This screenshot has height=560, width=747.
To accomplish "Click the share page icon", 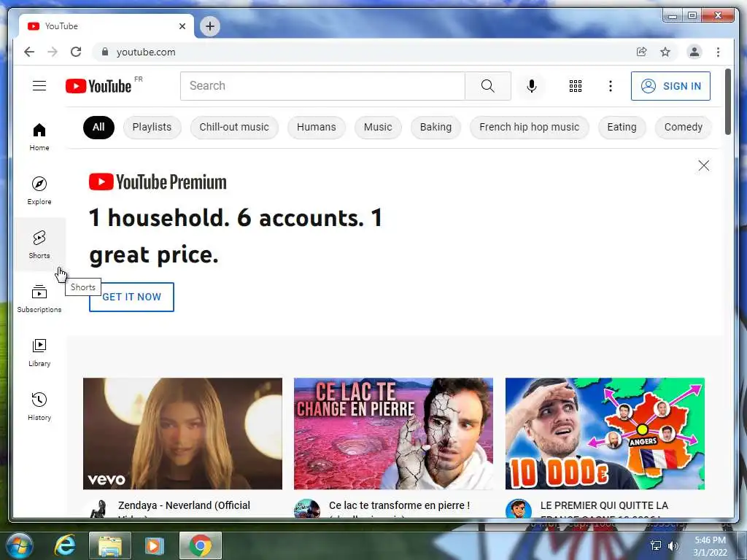I will coord(642,52).
